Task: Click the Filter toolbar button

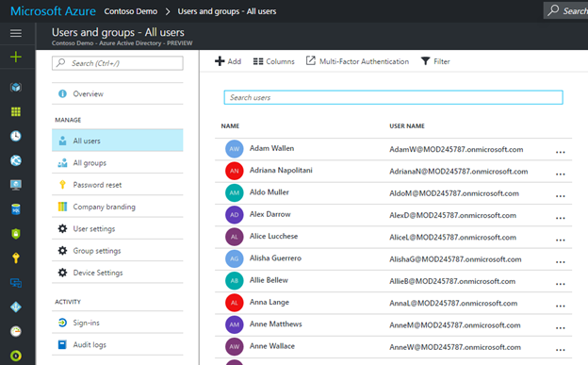Action: 435,61
